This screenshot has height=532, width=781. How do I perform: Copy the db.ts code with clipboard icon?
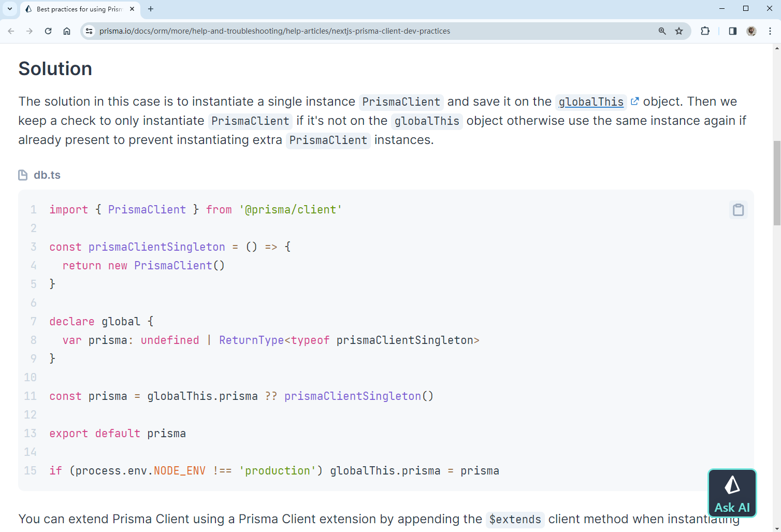coord(738,210)
